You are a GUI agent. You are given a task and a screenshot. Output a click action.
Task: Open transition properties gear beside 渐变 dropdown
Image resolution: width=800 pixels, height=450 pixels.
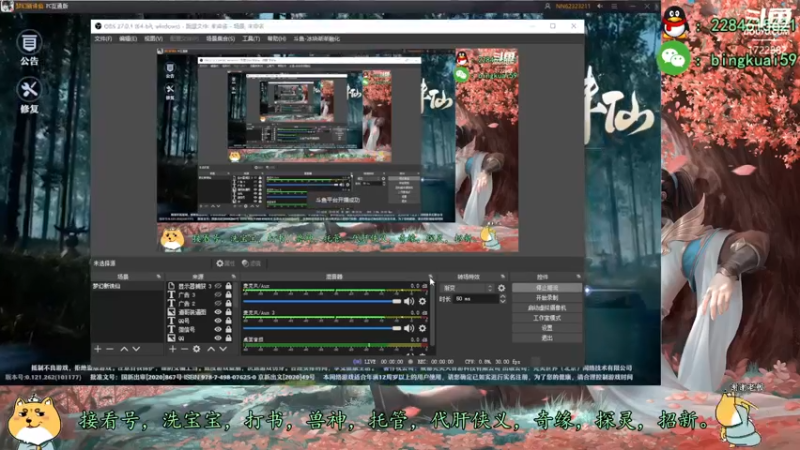point(502,288)
